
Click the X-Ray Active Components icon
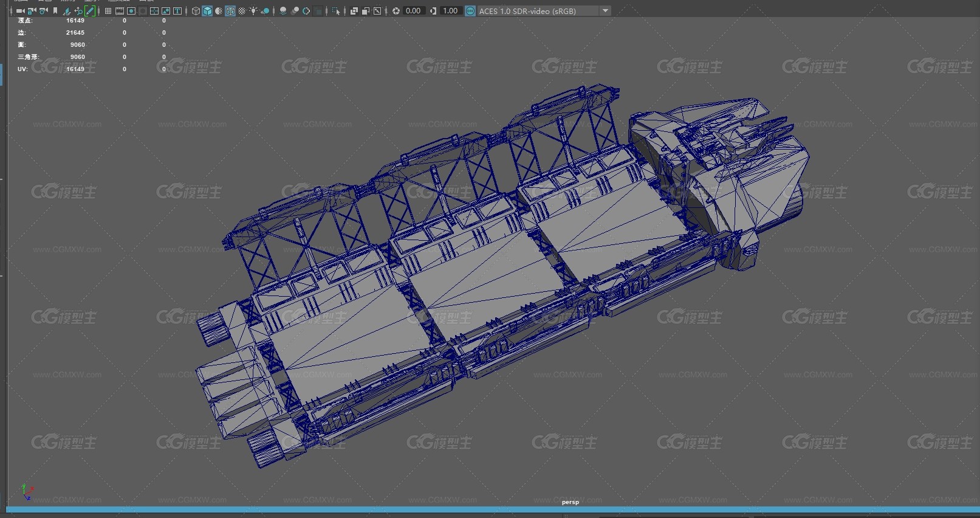click(x=366, y=11)
